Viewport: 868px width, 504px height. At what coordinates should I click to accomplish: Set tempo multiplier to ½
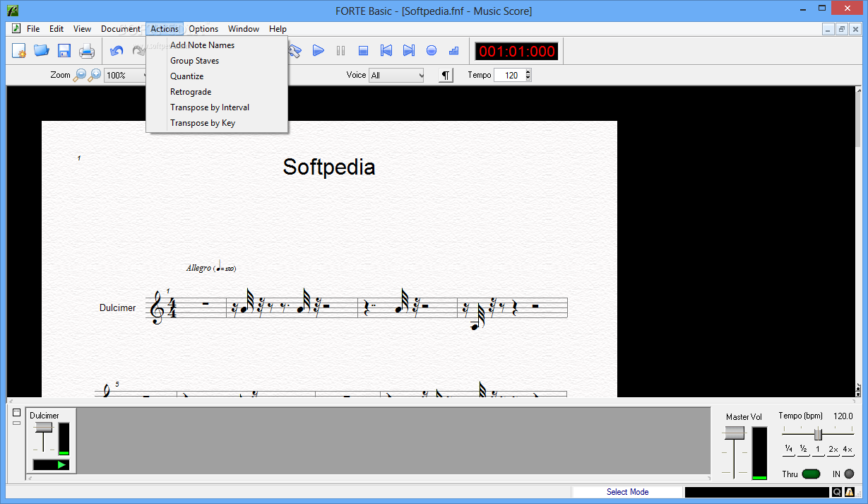pyautogui.click(x=804, y=450)
